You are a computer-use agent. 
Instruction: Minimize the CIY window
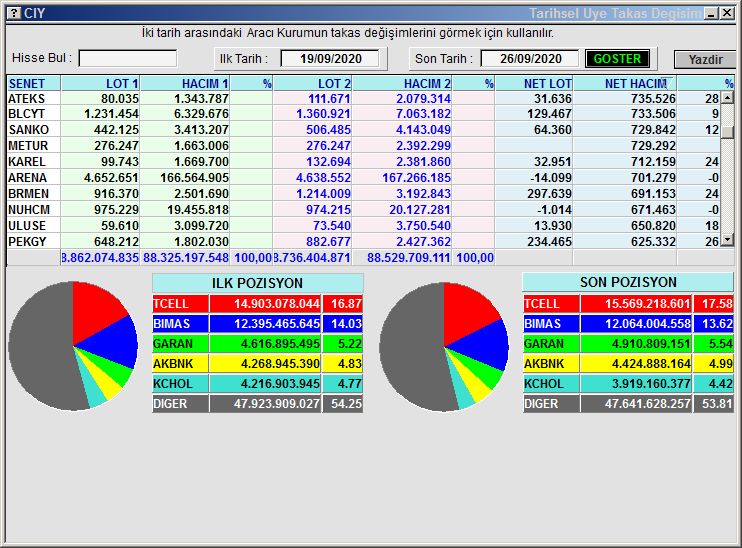point(712,13)
